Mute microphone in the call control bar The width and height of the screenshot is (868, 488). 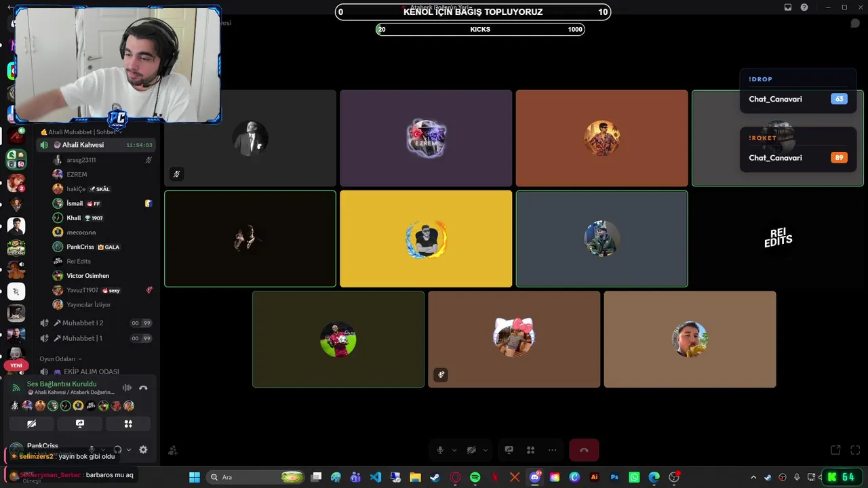coord(440,450)
